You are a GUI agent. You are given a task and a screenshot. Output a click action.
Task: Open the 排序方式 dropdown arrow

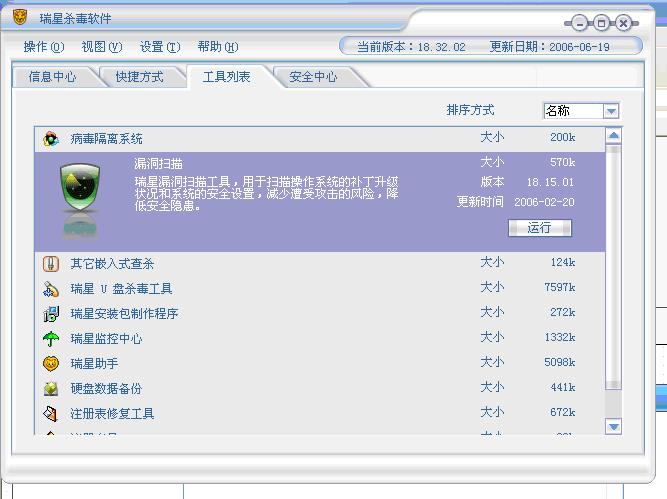[611, 111]
